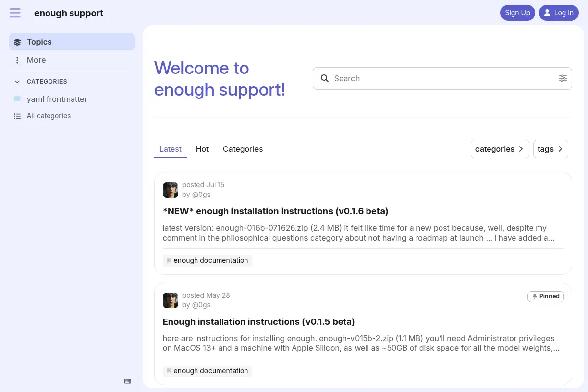Open advanced search filters icon
Viewport: 588px width, 392px height.
(x=563, y=78)
